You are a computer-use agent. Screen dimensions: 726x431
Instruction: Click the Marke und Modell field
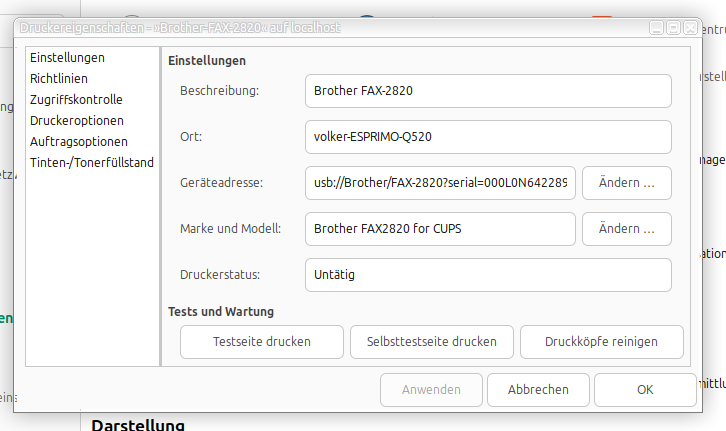[x=440, y=229]
